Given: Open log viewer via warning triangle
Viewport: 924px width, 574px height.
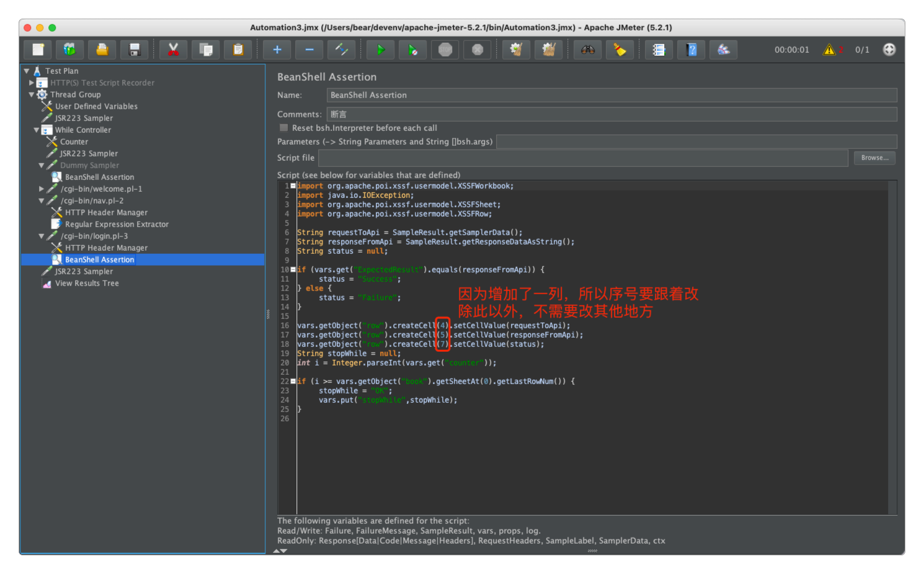Looking at the screenshot, I should pos(829,50).
